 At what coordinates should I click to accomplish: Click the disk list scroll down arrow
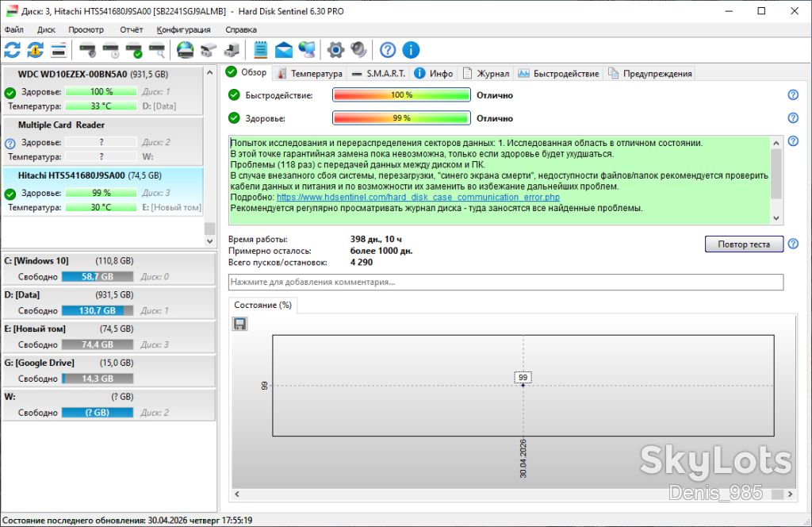pos(209,241)
